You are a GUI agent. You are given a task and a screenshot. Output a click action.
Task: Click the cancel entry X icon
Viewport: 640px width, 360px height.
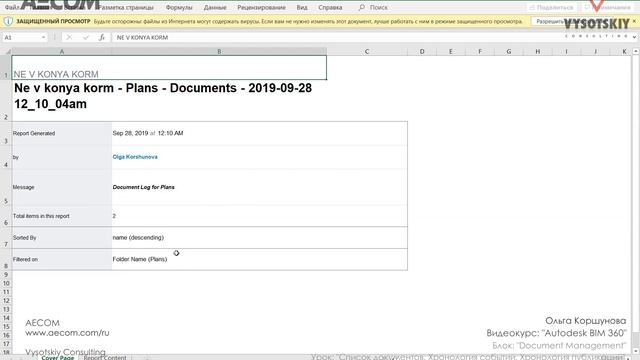69,37
